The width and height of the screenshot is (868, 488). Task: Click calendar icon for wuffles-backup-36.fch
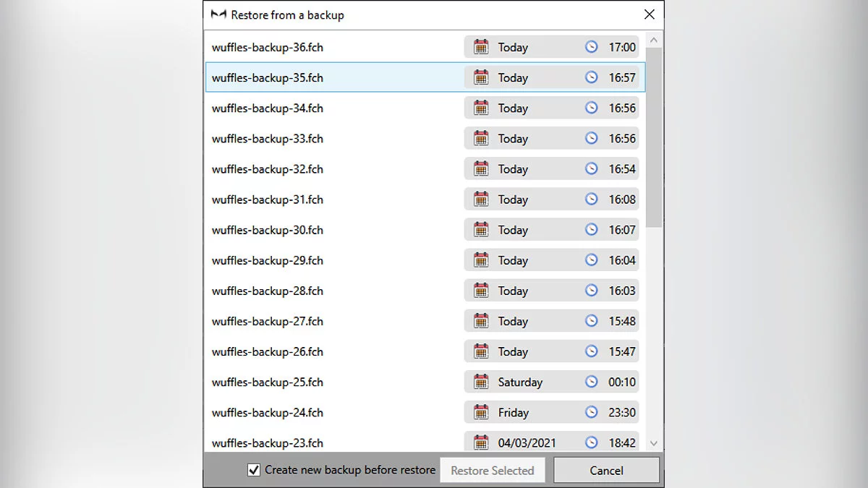(x=481, y=48)
